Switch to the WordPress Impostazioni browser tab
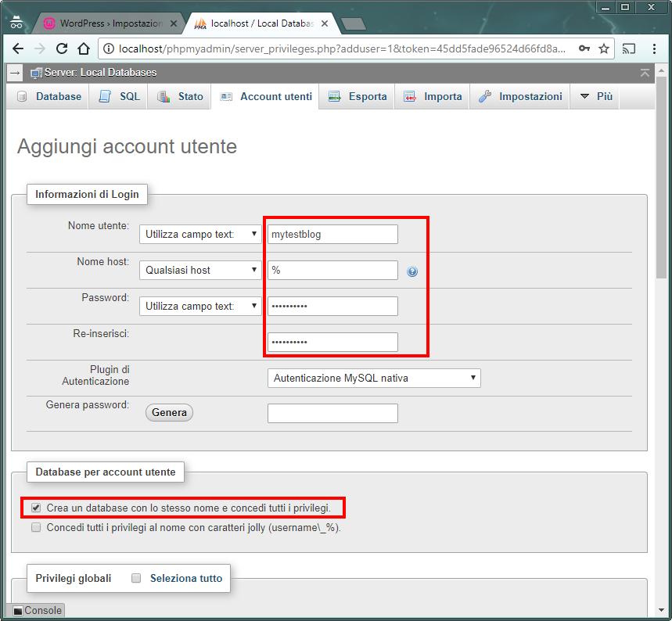672x621 pixels. (110, 23)
